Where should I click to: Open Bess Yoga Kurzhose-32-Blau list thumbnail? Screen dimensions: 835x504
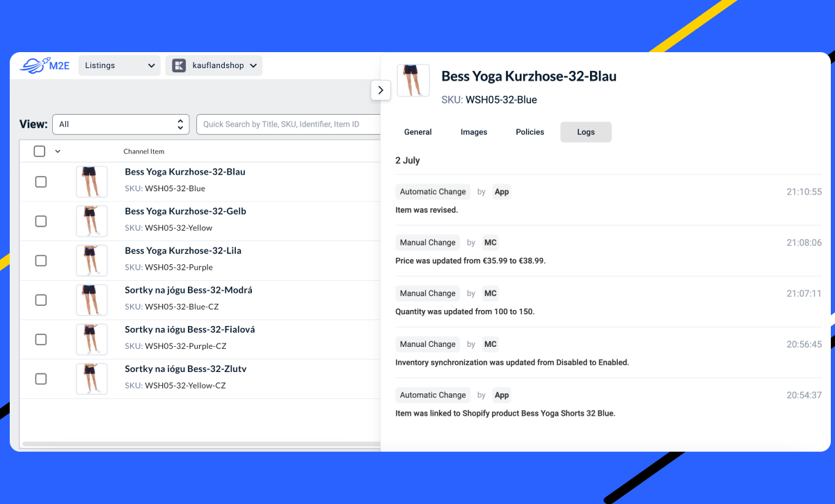pyautogui.click(x=92, y=181)
